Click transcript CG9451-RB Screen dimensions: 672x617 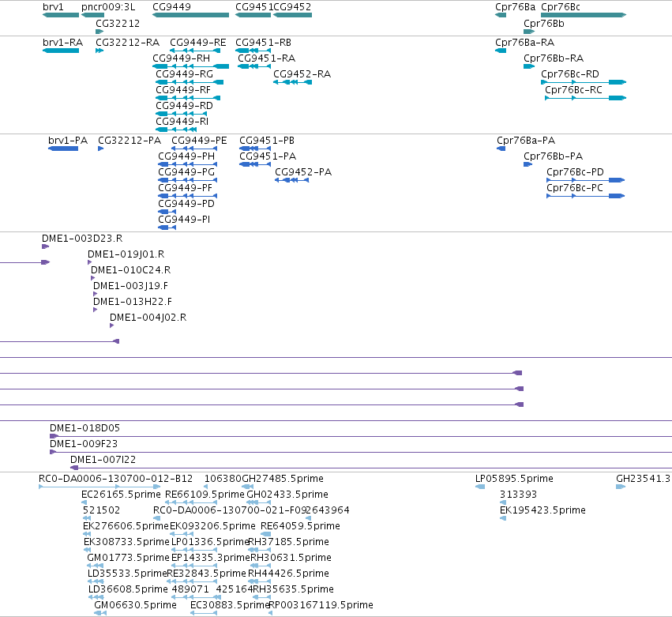pyautogui.click(x=263, y=43)
